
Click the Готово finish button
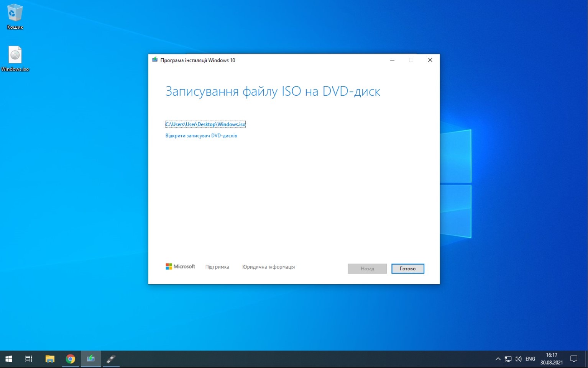[408, 269]
